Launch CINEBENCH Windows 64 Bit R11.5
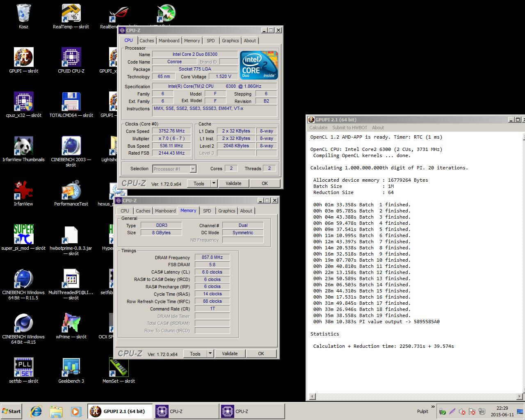Screen dimensions: 525x420 tap(23, 285)
